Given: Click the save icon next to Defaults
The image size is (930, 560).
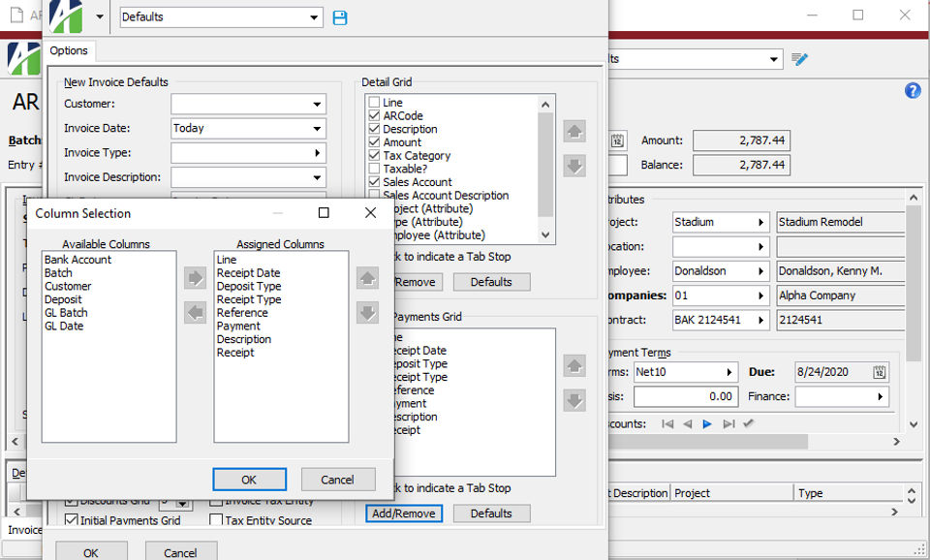Looking at the screenshot, I should click(x=340, y=17).
